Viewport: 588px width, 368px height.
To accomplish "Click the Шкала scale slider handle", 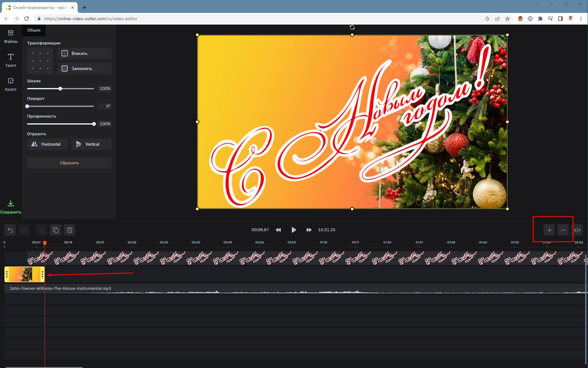I will click(60, 89).
